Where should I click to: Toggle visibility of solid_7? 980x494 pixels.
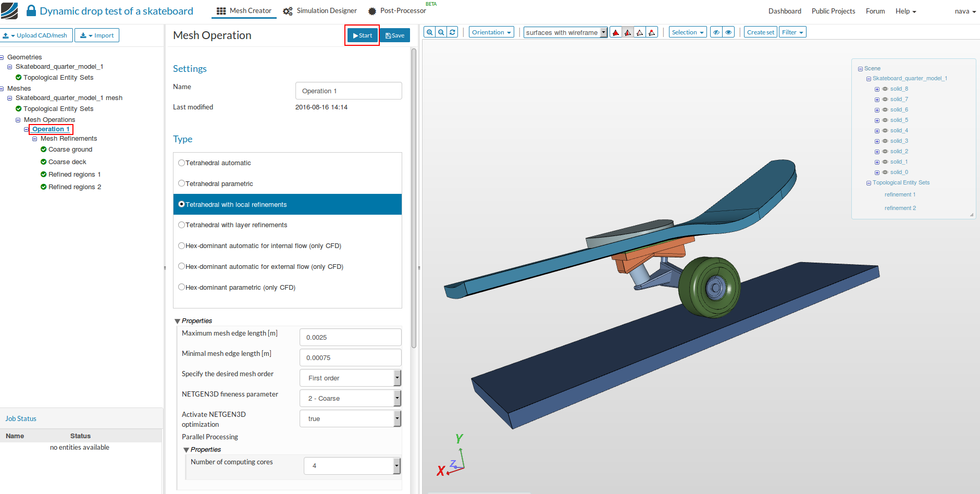(x=885, y=100)
